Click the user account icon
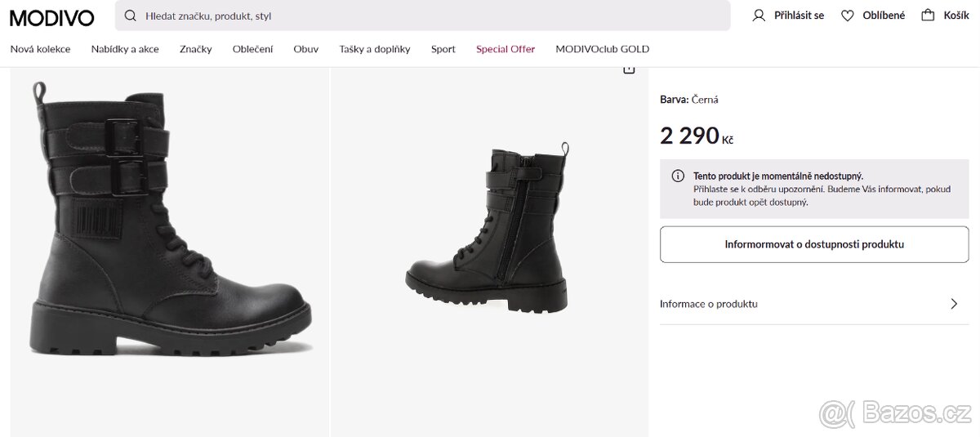The image size is (980, 437). (x=759, y=16)
